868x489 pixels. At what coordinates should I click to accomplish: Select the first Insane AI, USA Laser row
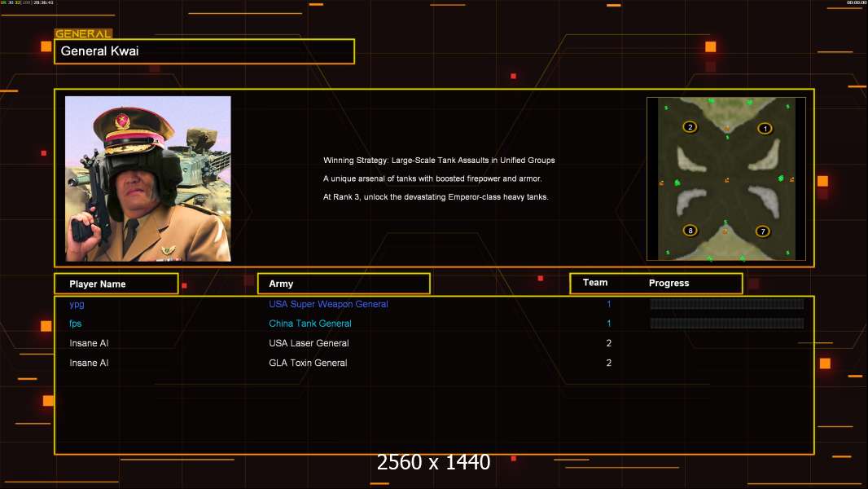coord(434,343)
